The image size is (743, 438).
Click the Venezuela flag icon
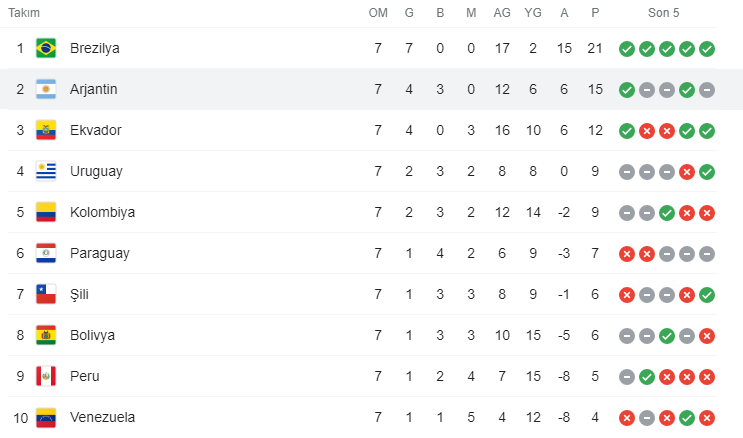tap(46, 417)
